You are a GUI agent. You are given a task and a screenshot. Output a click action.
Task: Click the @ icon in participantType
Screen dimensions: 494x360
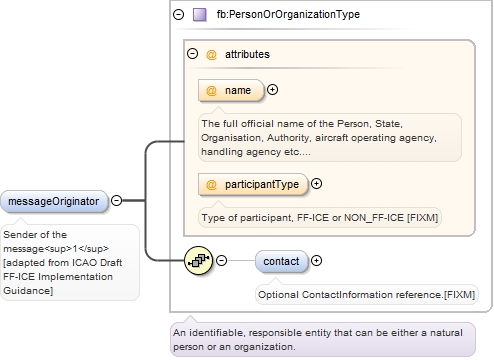point(211,184)
